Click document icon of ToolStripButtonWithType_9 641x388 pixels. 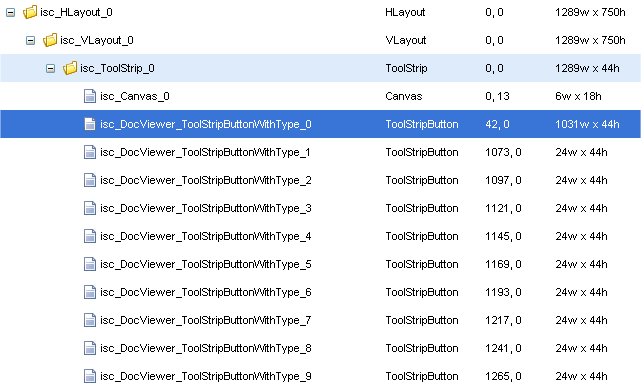click(x=90, y=376)
